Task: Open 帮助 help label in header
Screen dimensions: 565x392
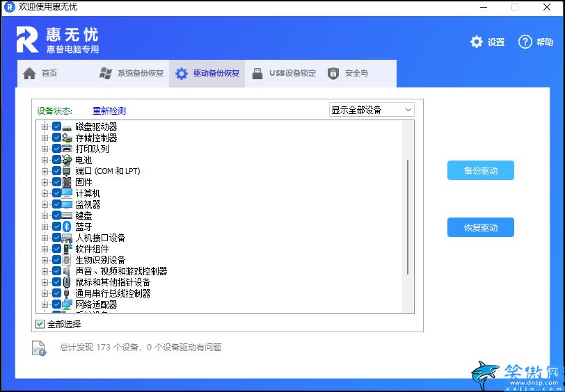Action: point(545,42)
